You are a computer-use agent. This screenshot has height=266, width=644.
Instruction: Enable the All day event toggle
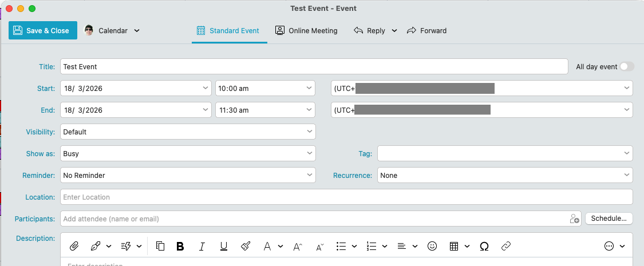pos(627,67)
